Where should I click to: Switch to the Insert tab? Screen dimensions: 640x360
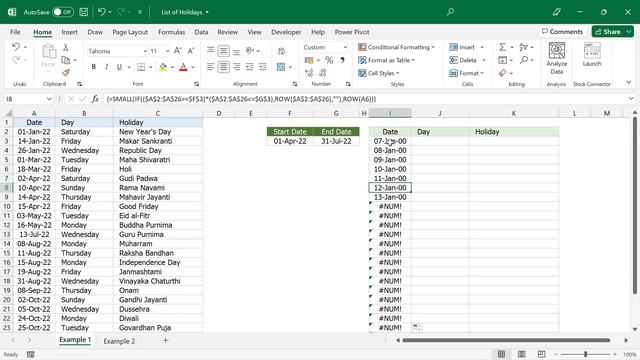(x=69, y=32)
